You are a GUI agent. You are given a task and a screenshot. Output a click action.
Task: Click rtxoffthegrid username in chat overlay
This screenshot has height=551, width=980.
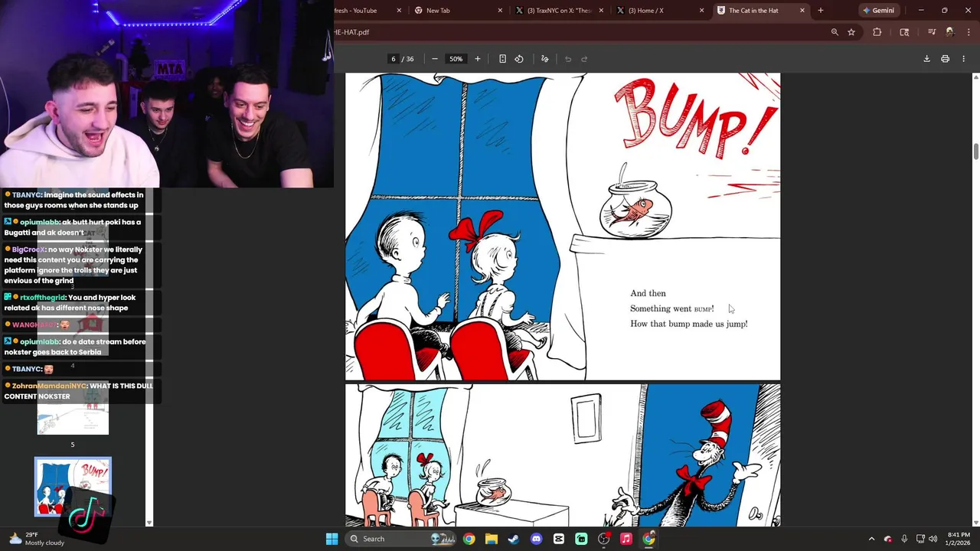(43, 298)
